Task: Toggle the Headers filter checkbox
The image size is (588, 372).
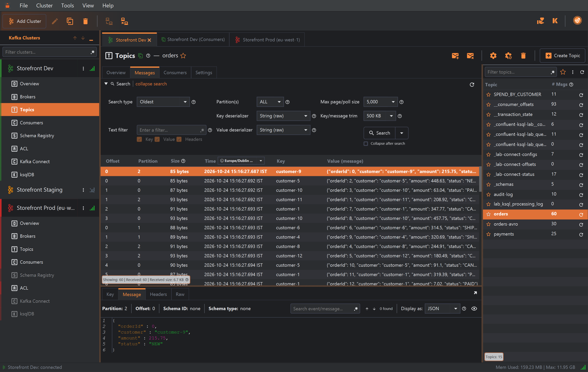Action: (179, 139)
